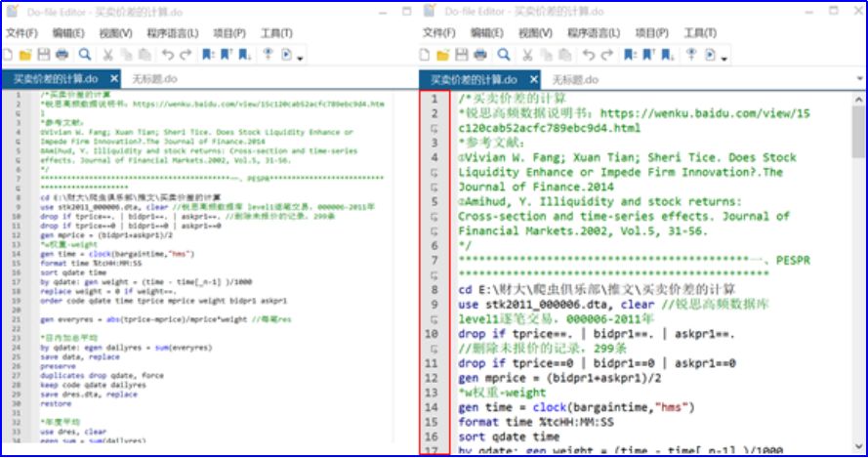The image size is (868, 458).
Task: Open Find search in left window
Action: pos(85,55)
